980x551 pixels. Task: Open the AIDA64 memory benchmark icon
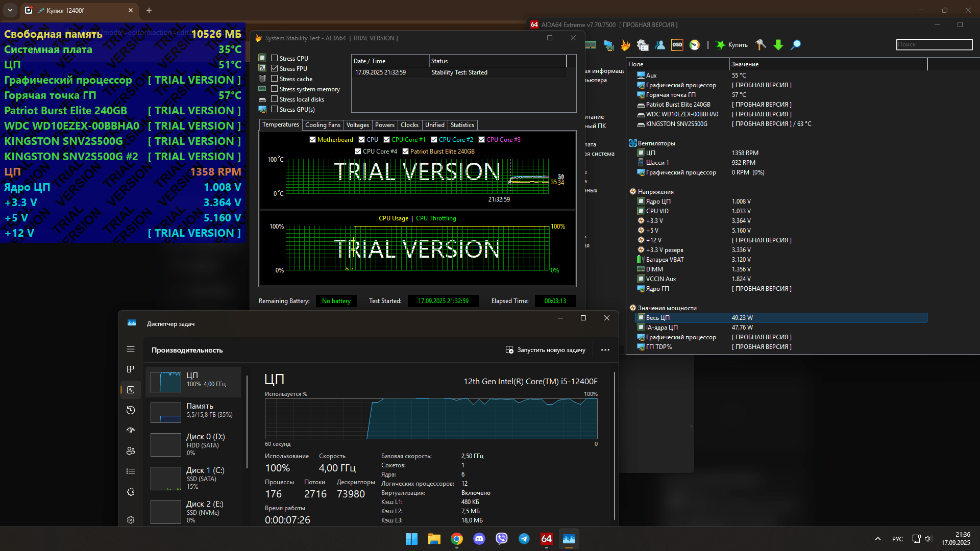tap(591, 45)
